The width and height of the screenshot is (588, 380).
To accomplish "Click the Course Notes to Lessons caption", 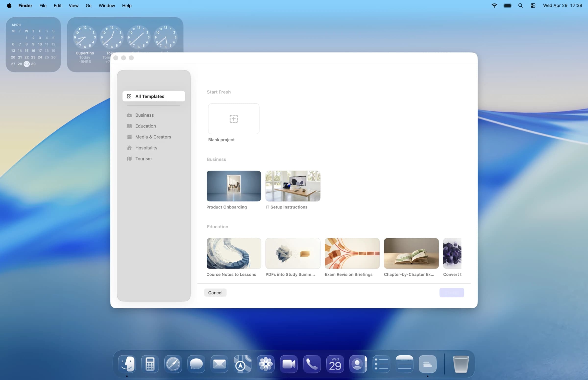I will [x=231, y=274].
